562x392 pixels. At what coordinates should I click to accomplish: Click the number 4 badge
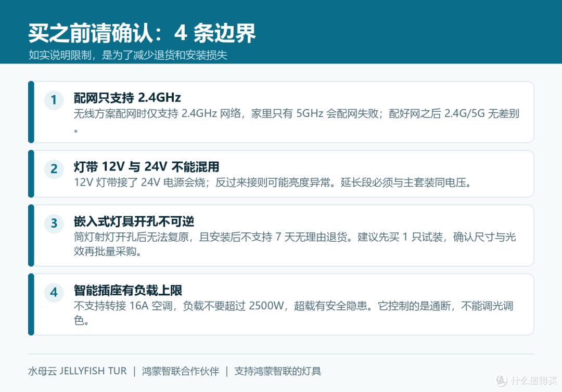tap(54, 293)
